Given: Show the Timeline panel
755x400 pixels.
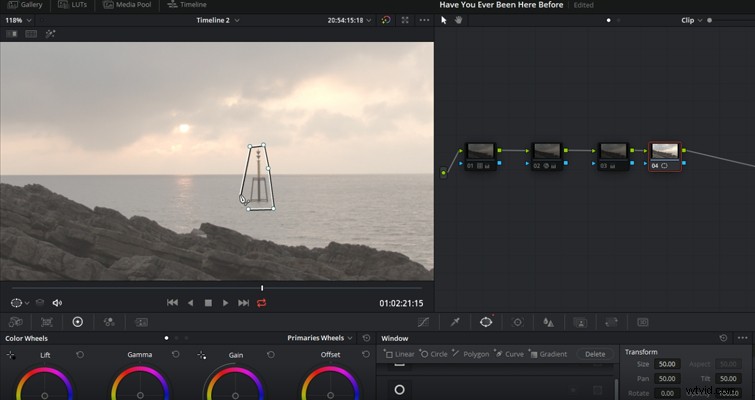Looking at the screenshot, I should point(187,5).
